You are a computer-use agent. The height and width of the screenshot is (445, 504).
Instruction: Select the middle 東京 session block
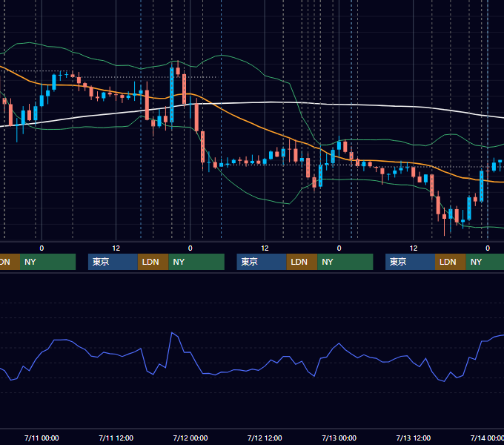click(262, 262)
